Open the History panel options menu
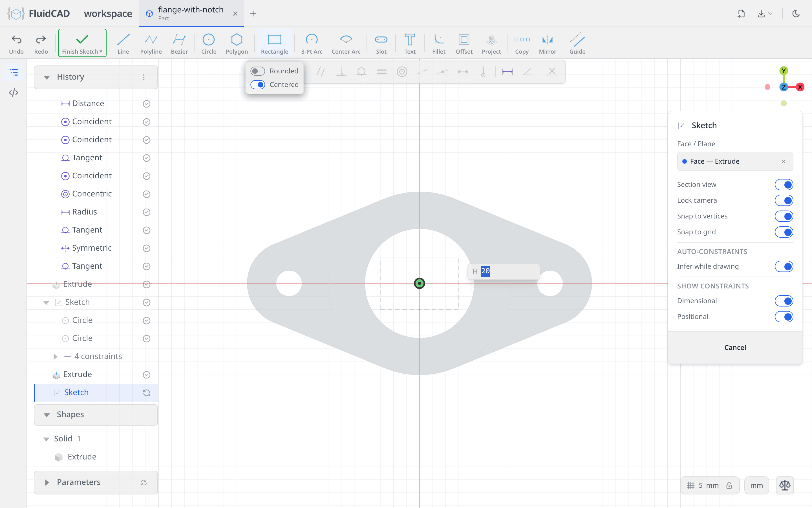 (x=144, y=77)
